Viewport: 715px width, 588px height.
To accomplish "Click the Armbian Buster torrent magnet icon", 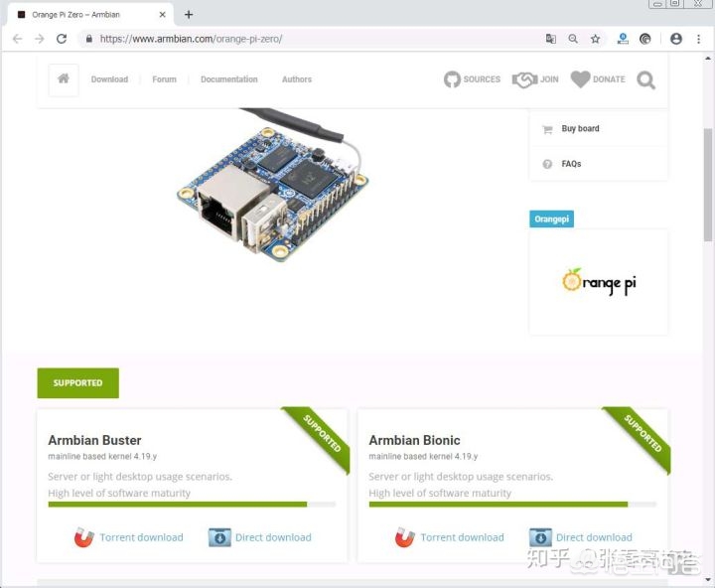I will 83,537.
